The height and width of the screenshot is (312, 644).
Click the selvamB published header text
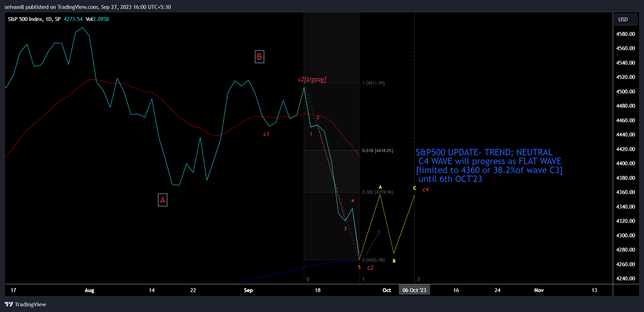tap(88, 7)
